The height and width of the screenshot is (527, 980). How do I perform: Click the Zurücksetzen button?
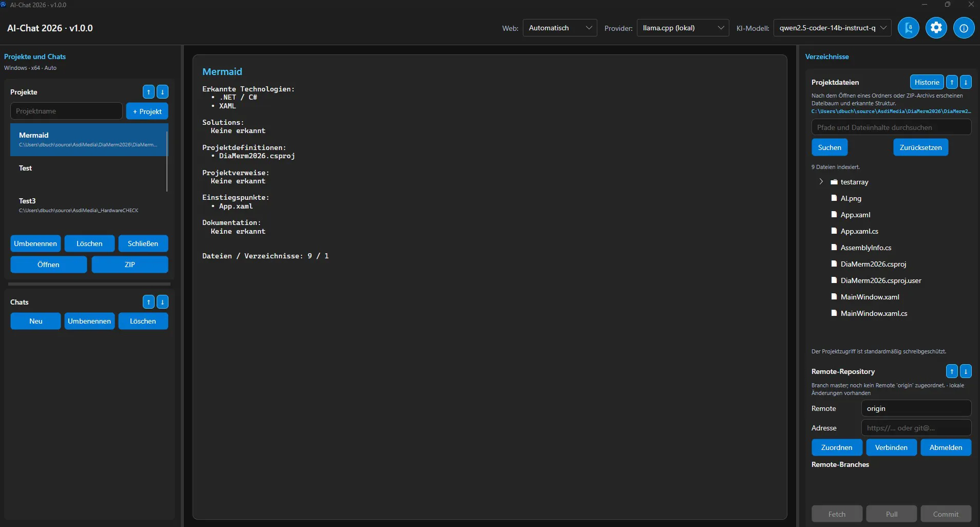click(x=920, y=147)
